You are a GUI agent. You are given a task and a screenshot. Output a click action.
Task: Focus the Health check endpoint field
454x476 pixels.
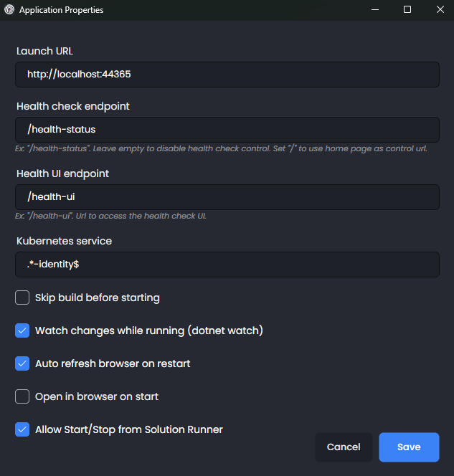[x=227, y=130]
